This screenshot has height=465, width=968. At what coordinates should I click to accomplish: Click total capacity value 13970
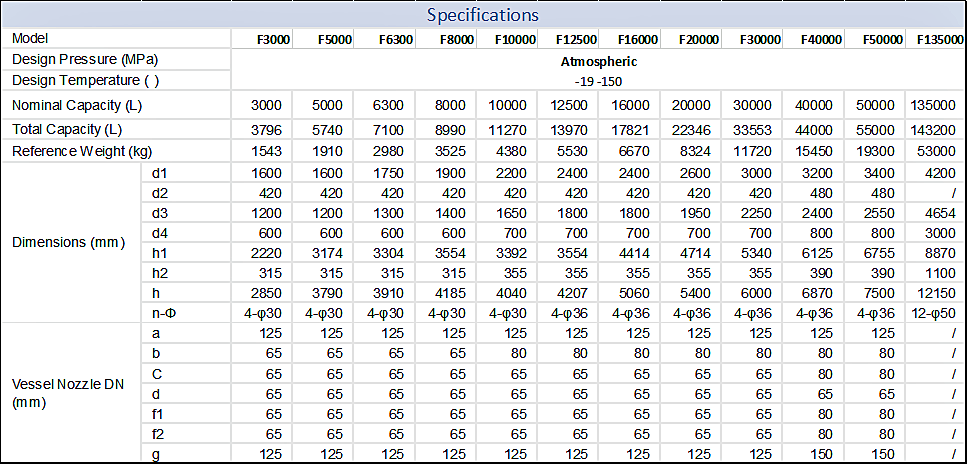[569, 130]
